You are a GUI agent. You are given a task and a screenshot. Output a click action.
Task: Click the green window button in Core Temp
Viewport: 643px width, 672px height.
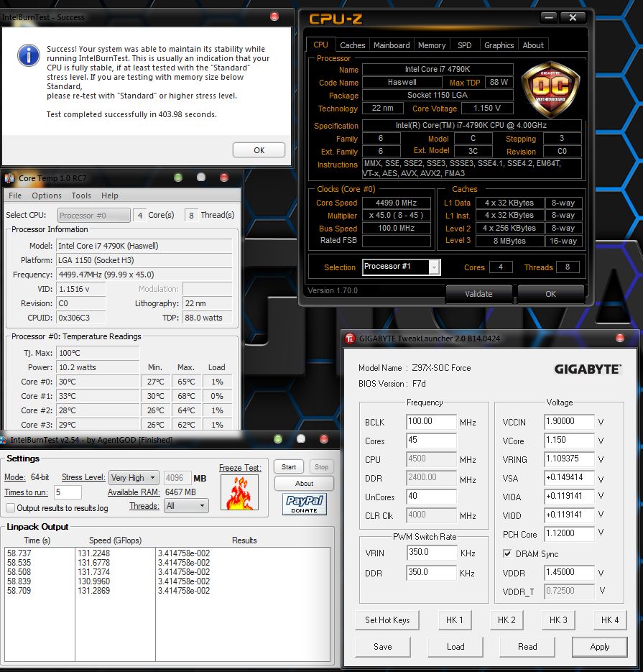pyautogui.click(x=178, y=178)
